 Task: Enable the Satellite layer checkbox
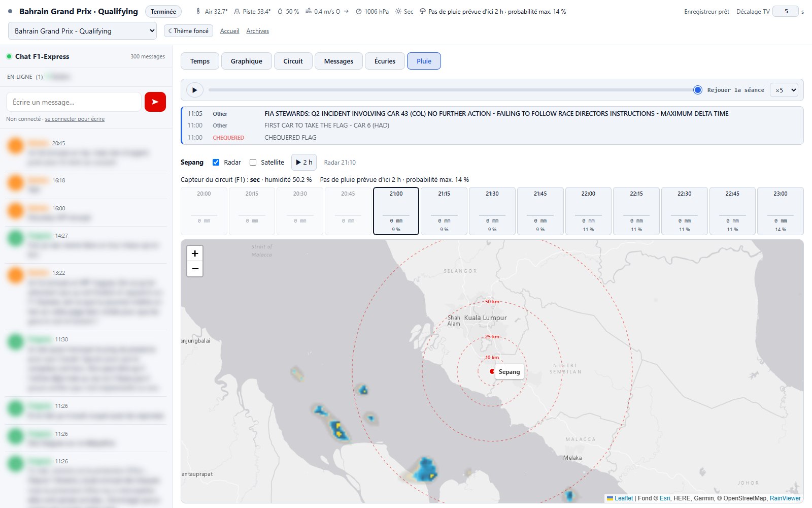coord(253,163)
